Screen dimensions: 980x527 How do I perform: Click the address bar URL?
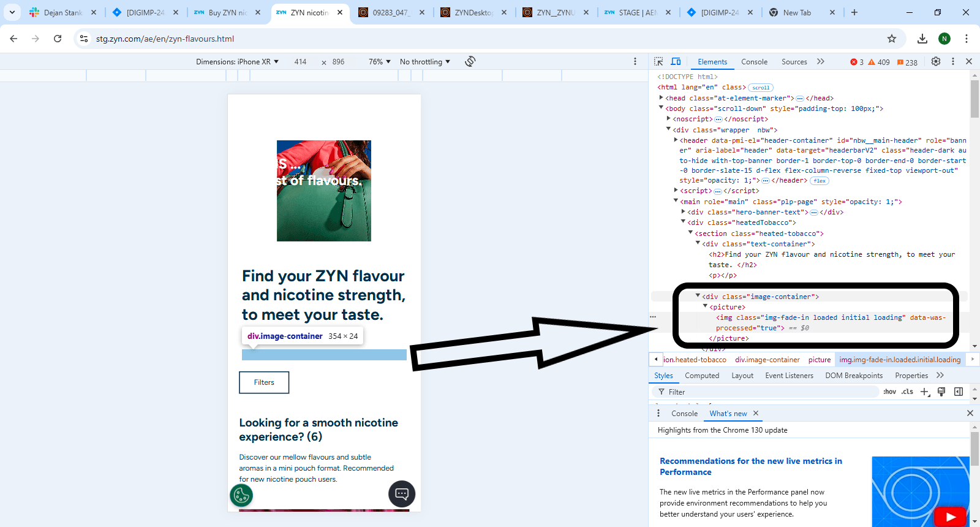pyautogui.click(x=165, y=39)
